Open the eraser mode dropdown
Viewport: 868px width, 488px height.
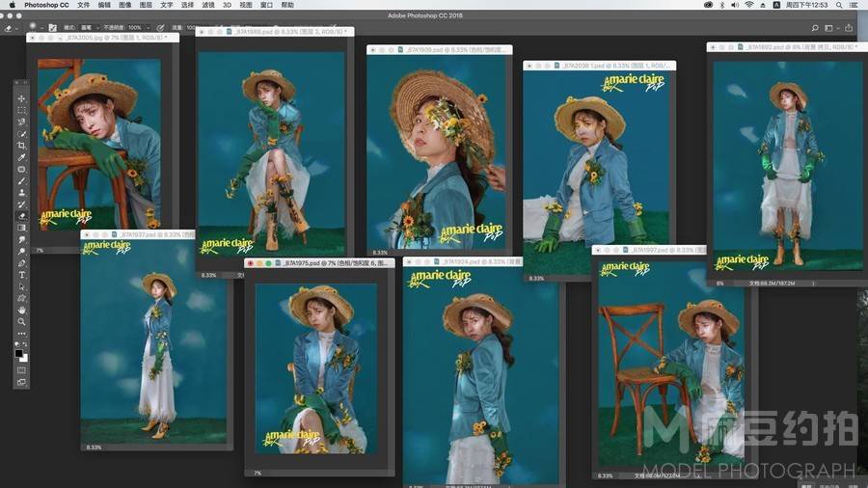tap(91, 27)
